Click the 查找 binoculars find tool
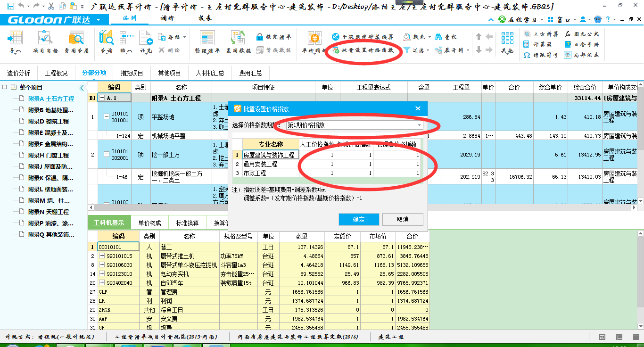The height and width of the screenshot is (347, 644). click(446, 37)
